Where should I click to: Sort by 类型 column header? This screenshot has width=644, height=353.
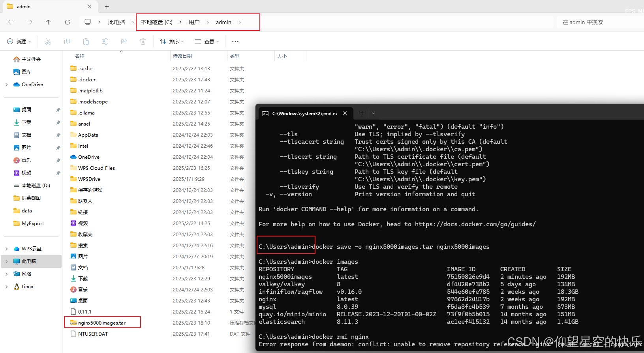tap(235, 56)
